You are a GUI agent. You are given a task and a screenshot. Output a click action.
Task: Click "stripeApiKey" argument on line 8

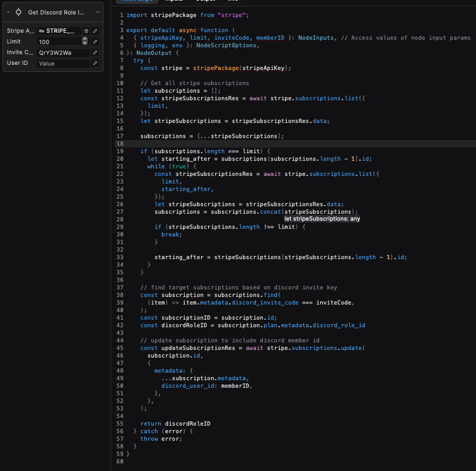pos(264,68)
